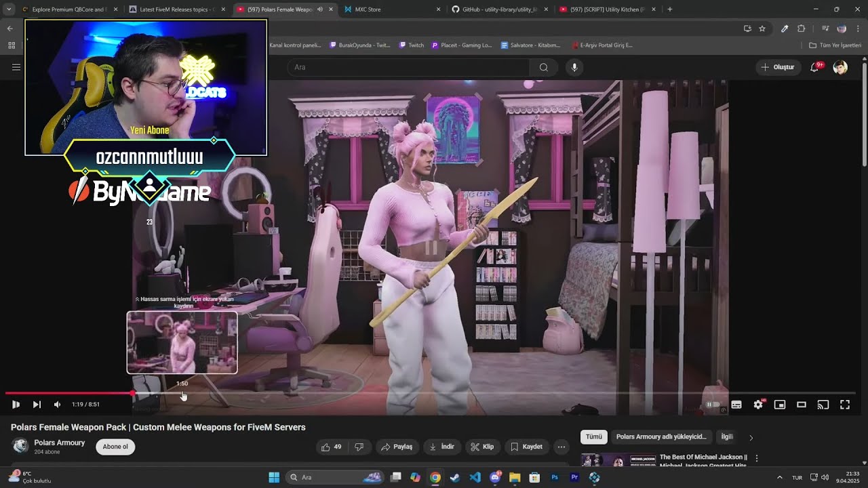Image resolution: width=868 pixels, height=488 pixels.
Task: Share the video with Paylaş
Action: pyautogui.click(x=397, y=447)
